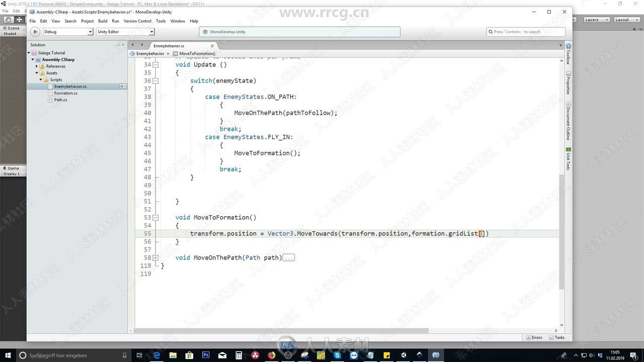644x362 pixels.
Task: Select the Hand tool in Unity window
Action: tap(9, 20)
